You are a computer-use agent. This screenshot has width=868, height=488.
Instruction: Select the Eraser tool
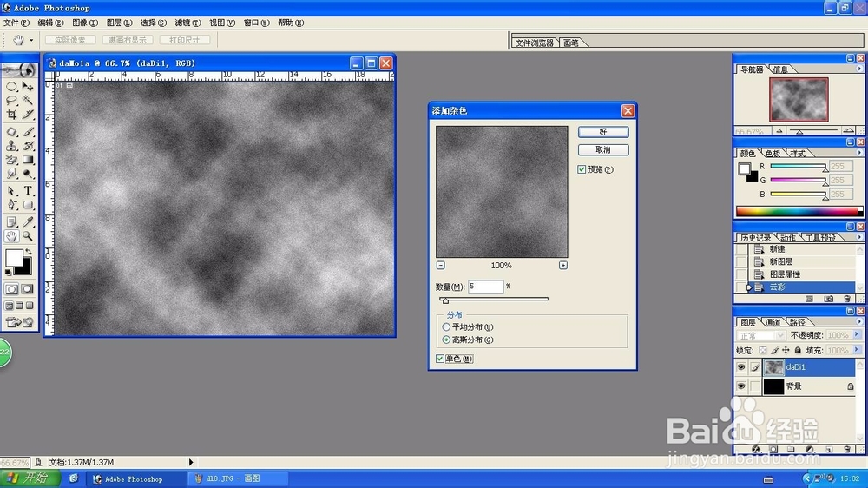[11, 160]
